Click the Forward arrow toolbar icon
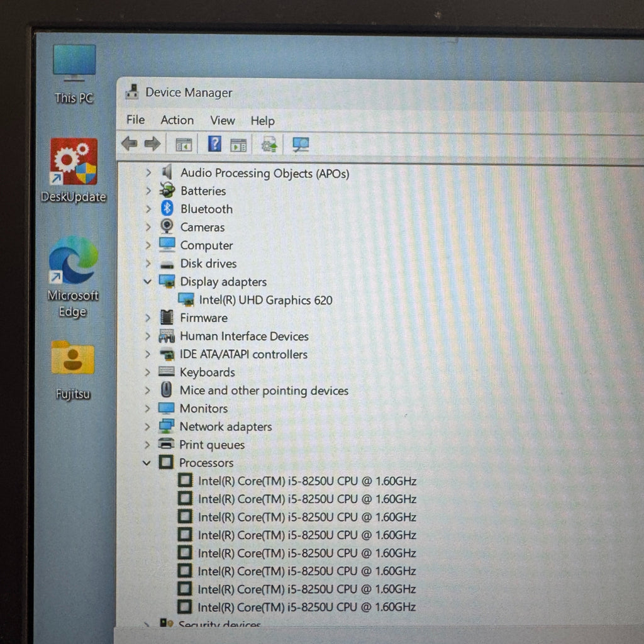This screenshot has height=644, width=644. 152,144
